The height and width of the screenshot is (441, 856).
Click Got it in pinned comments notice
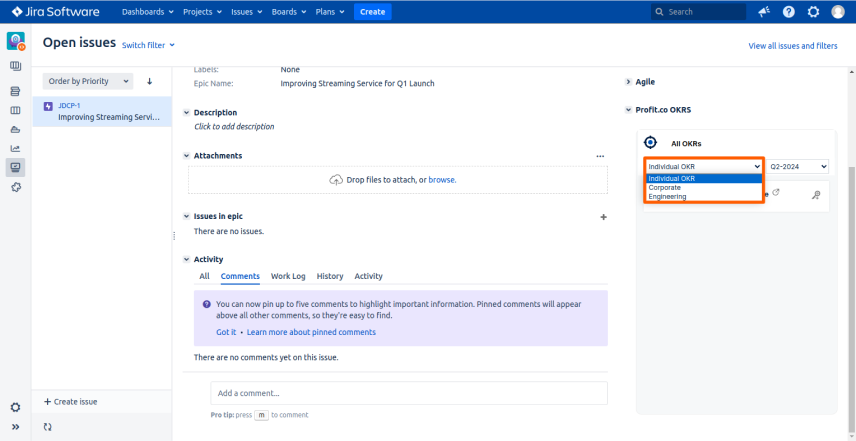point(226,332)
